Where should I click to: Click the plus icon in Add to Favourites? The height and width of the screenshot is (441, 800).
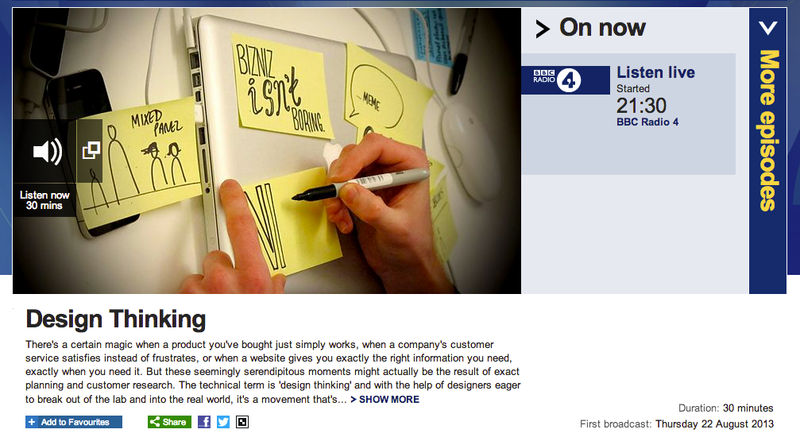[x=32, y=422]
